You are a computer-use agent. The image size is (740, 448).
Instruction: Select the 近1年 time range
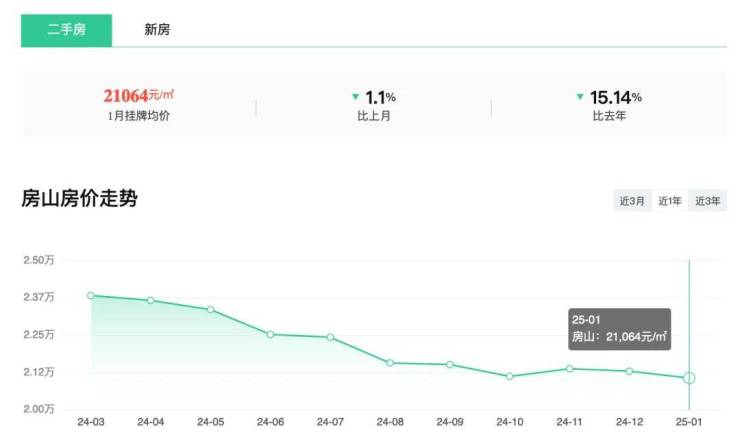670,202
